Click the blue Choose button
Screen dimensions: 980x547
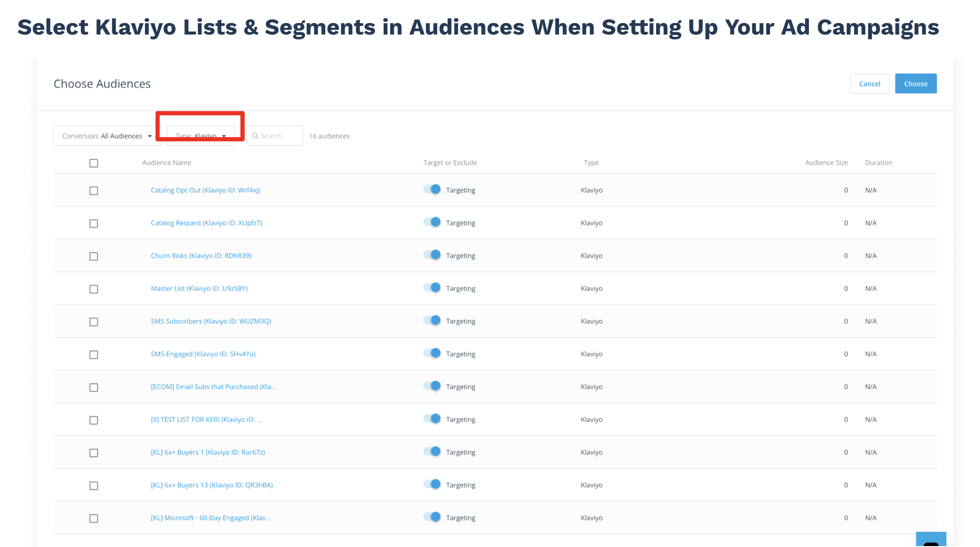[916, 83]
